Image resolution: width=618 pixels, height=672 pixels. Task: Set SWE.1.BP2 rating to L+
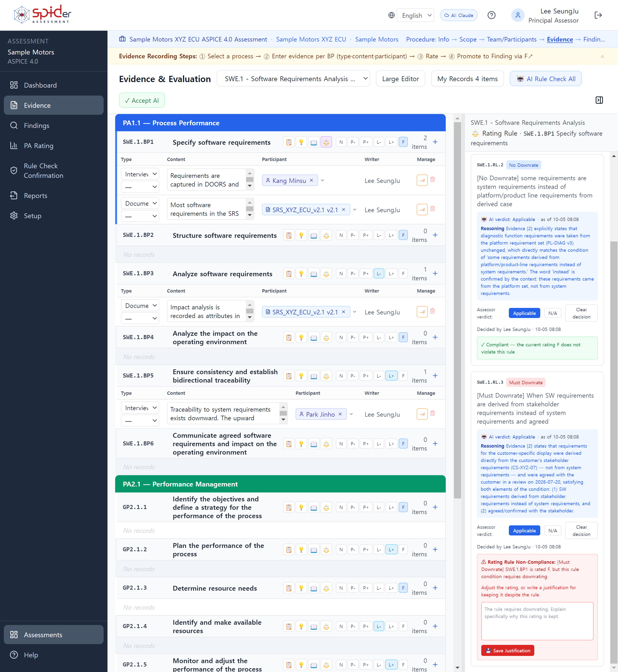pyautogui.click(x=391, y=235)
